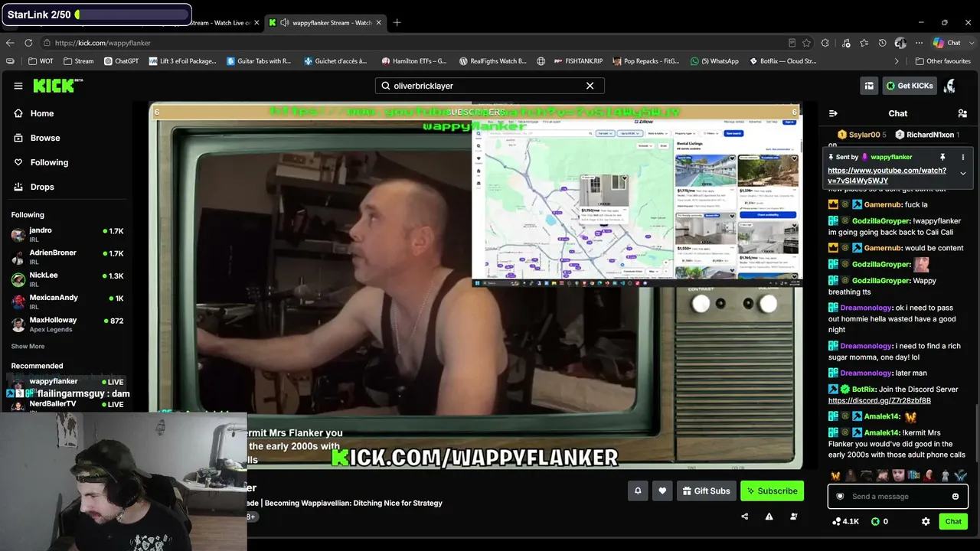The image size is (980, 551).
Task: Report the stream with the warning icon
Action: click(769, 517)
